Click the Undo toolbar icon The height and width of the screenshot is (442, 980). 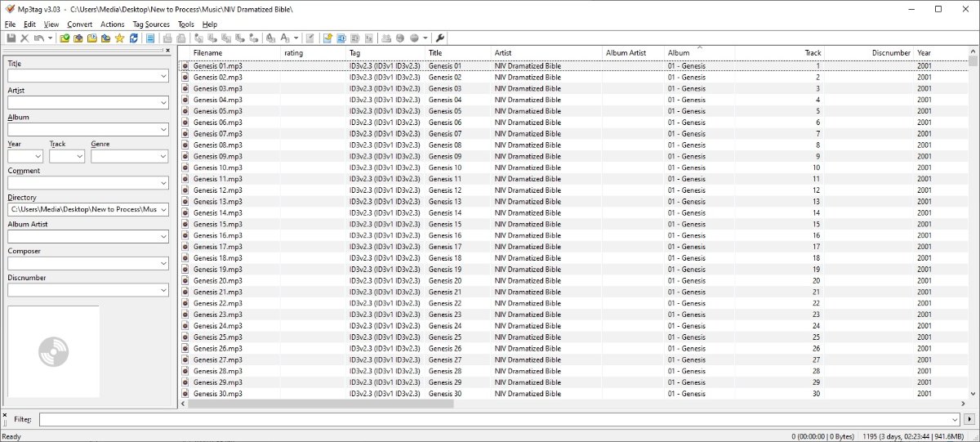pyautogui.click(x=39, y=38)
